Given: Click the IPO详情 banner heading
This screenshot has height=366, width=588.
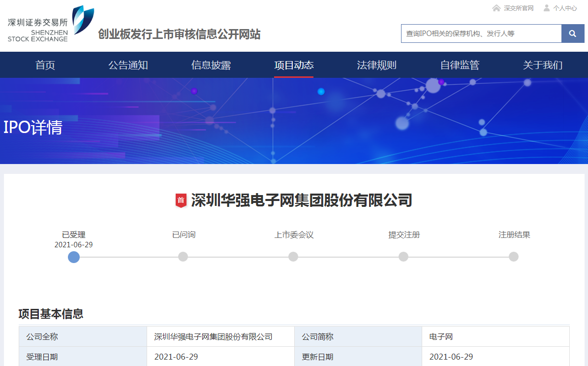Looking at the screenshot, I should coord(32,127).
